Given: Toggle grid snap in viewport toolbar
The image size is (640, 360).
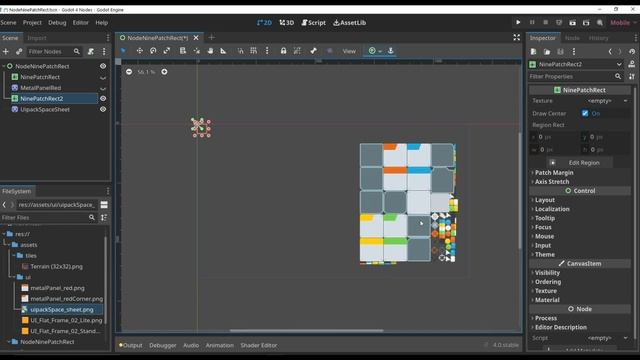Looking at the screenshot, I should [253, 51].
